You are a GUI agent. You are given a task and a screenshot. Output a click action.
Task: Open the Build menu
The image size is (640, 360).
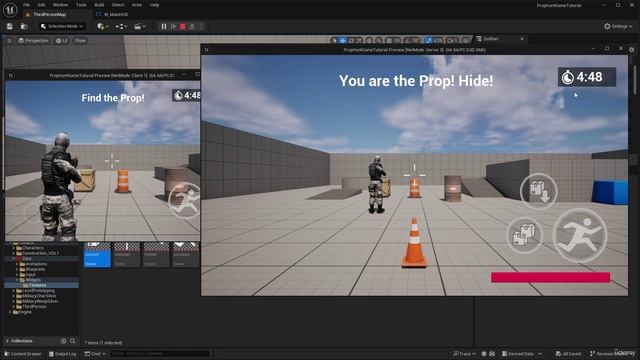tap(99, 5)
